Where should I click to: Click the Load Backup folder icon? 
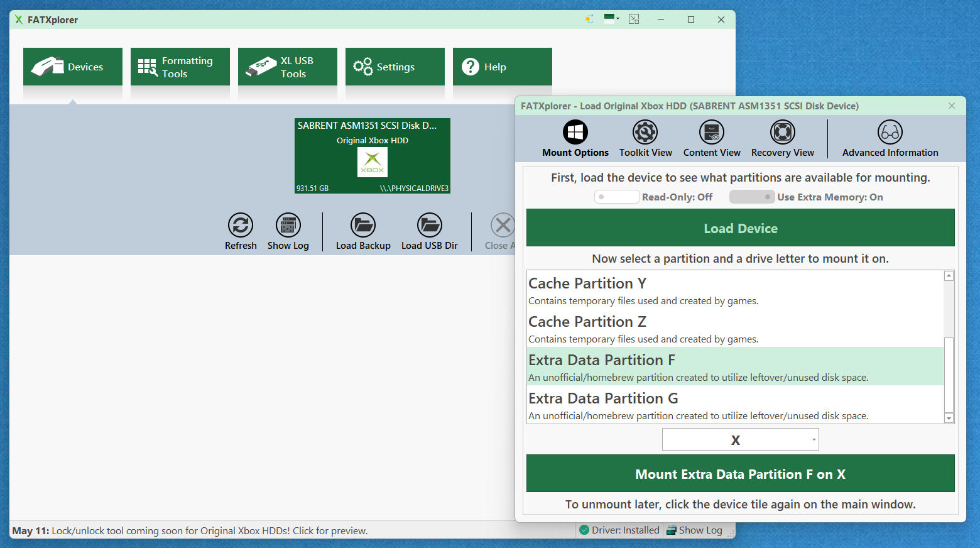pos(363,225)
